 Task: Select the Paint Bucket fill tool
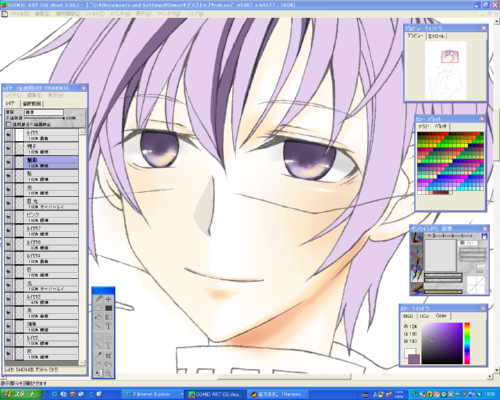pyautogui.click(x=98, y=317)
